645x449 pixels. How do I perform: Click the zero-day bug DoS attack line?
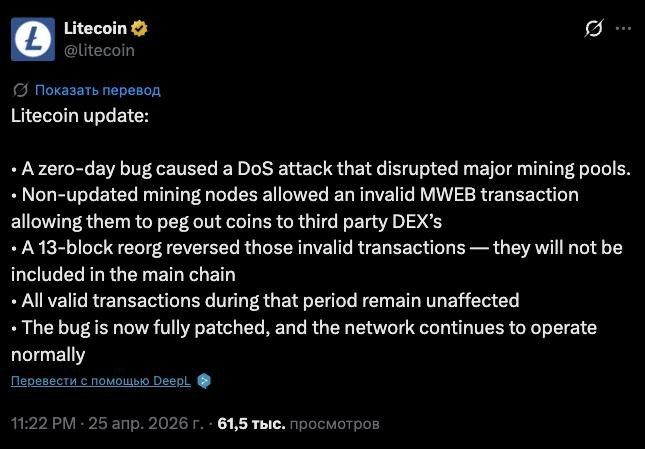(320, 168)
